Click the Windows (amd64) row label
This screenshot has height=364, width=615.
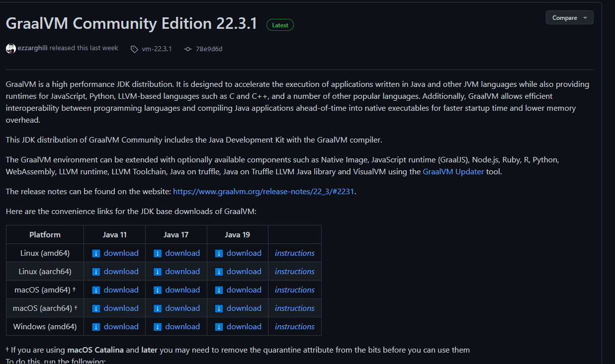45,327
